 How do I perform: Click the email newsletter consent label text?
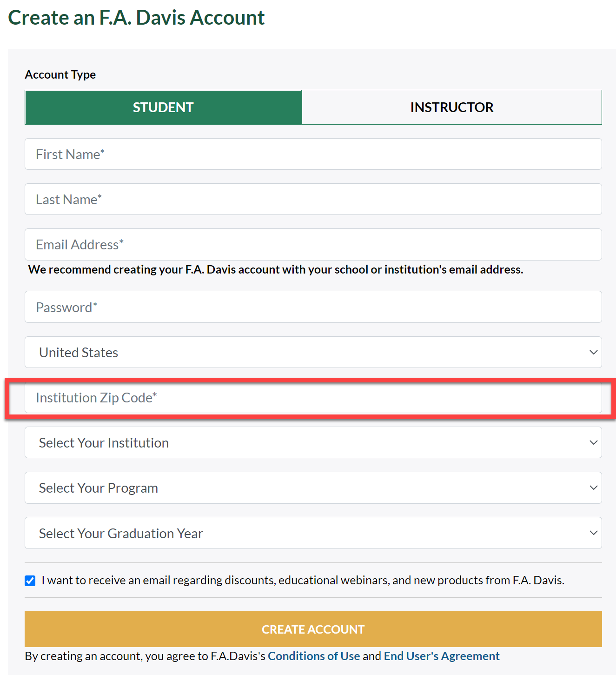[303, 581]
